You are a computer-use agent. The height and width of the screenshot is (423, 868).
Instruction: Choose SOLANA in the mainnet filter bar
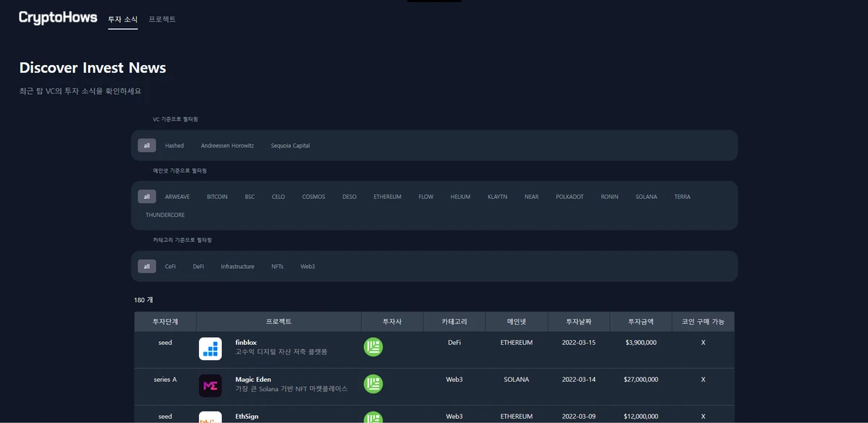(647, 197)
